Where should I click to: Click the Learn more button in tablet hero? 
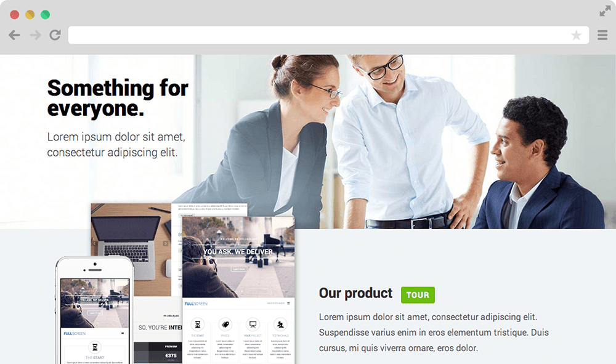[x=238, y=269]
